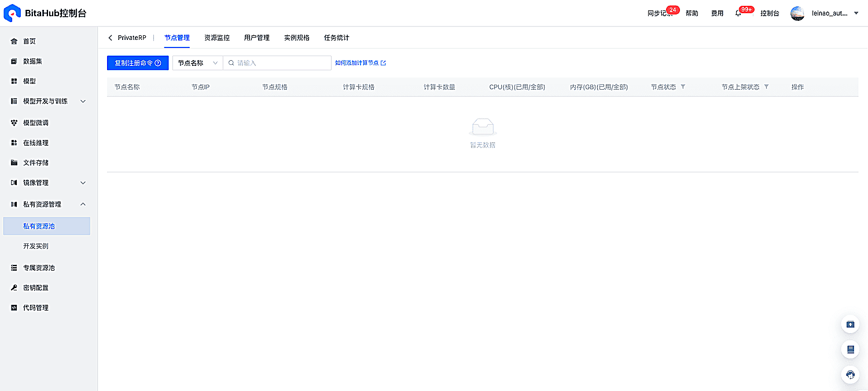Click the 文件存储 folder icon
Screen dimensions: 868x391
tap(14, 163)
